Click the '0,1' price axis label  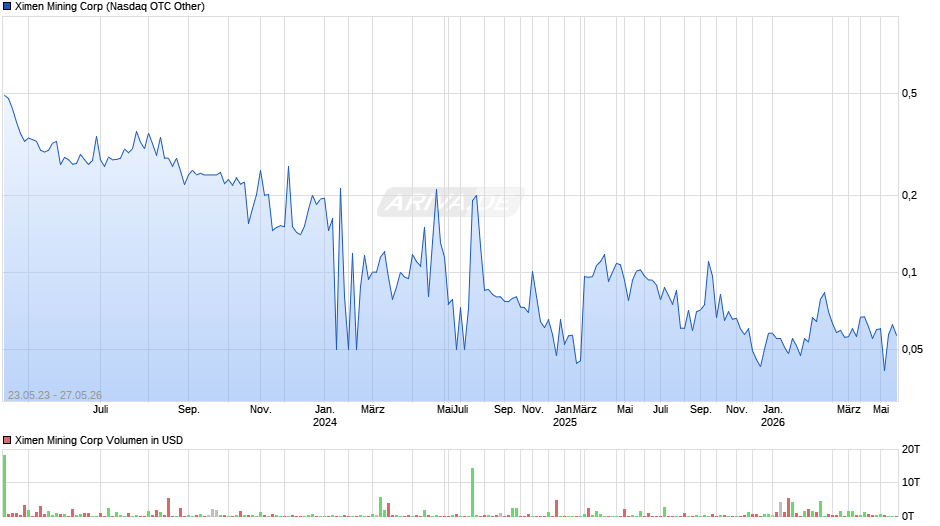tap(909, 273)
